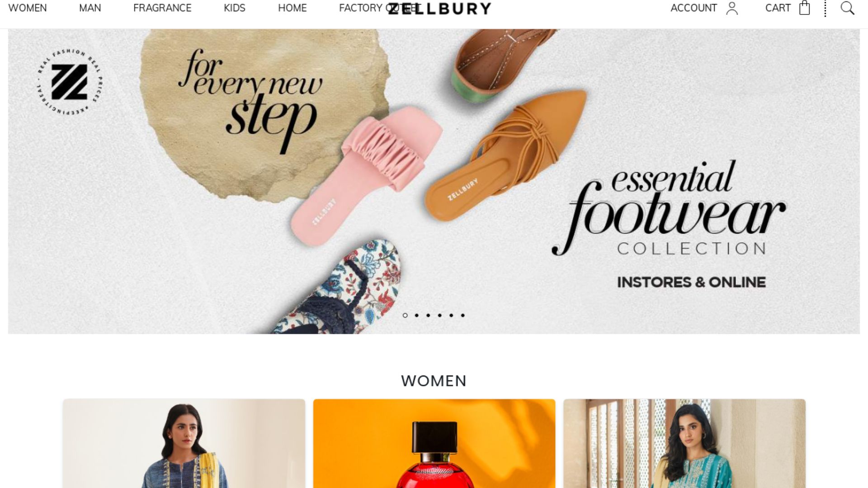The height and width of the screenshot is (488, 868).
Task: Jump to the last carousel slide dot
Action: click(462, 315)
